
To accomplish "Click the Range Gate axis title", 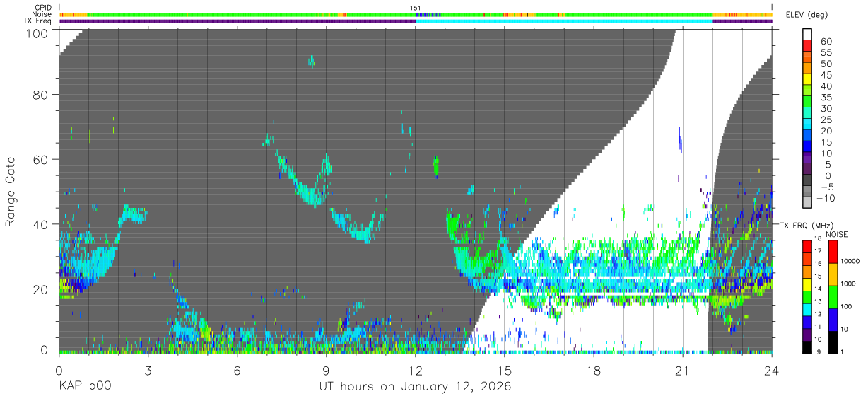I will [x=11, y=190].
